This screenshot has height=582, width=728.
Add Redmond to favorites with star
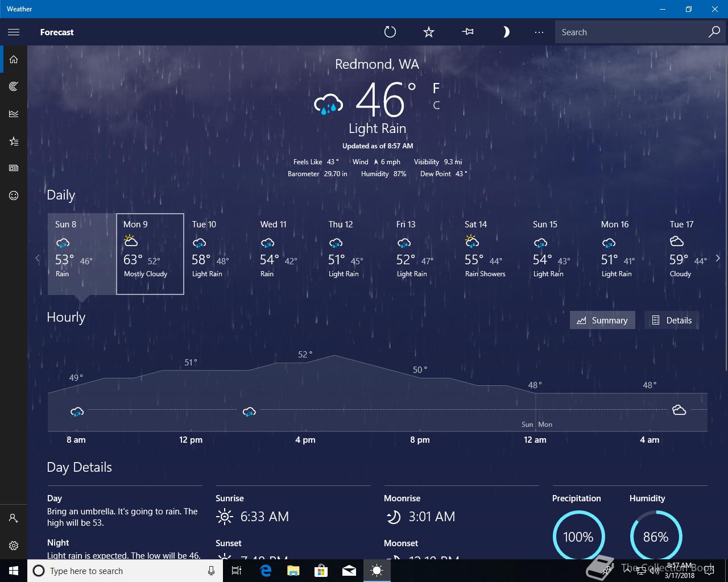(x=429, y=32)
